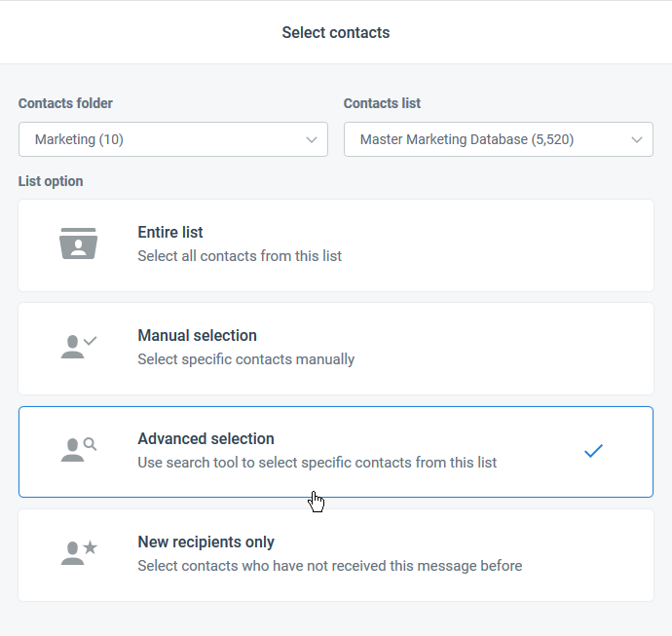Viewport: 672px width, 636px height.
Task: Click the Select contacts heading
Action: coord(336,32)
